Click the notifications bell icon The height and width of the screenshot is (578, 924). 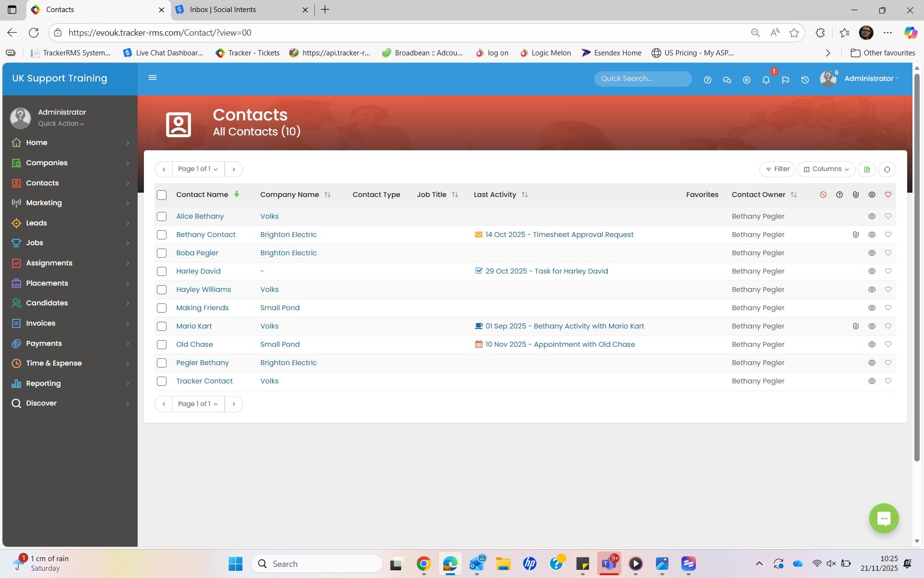point(766,80)
